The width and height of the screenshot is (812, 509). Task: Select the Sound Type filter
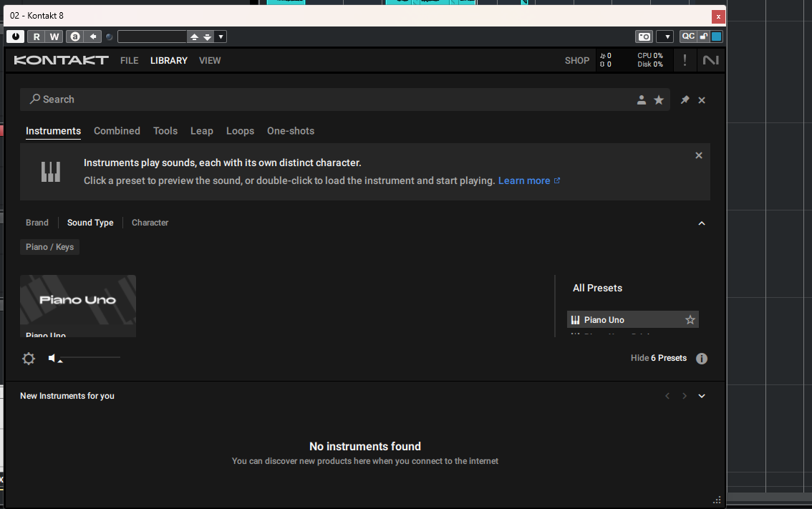90,223
